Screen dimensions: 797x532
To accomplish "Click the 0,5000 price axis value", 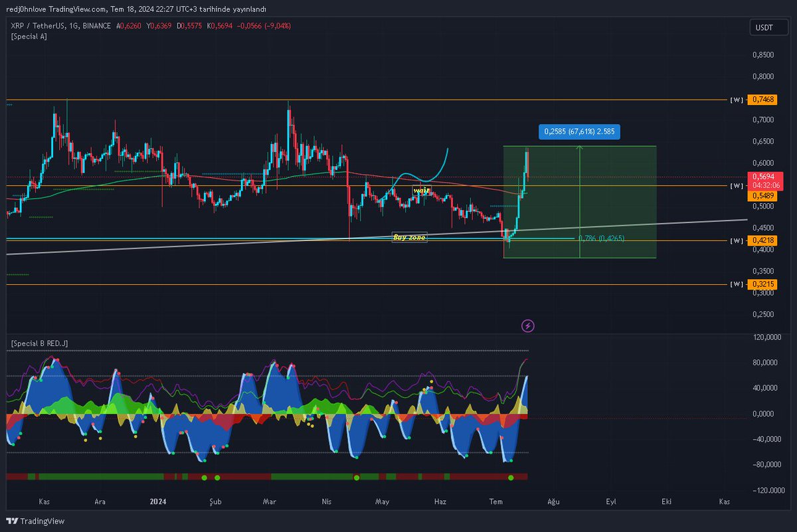I will 764,207.
